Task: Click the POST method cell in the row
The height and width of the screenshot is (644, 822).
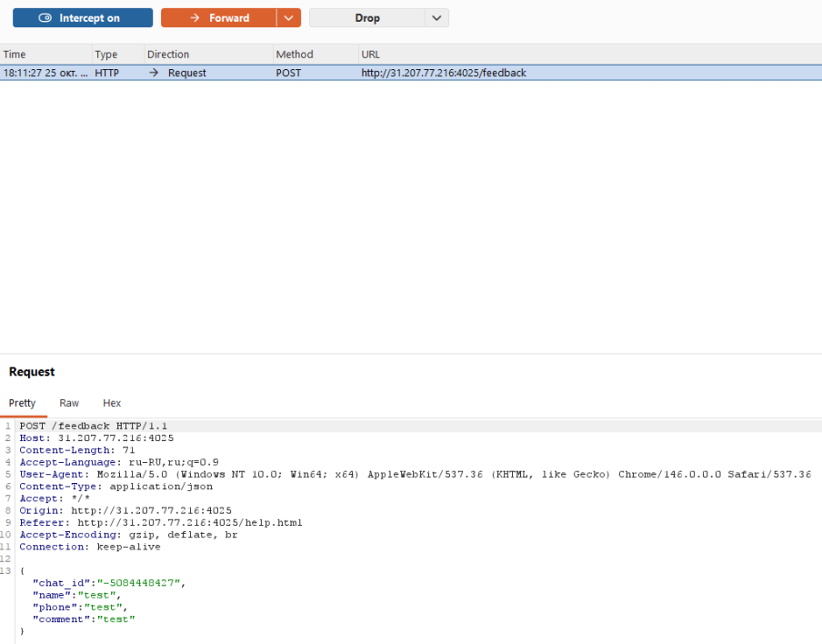Action: tap(289, 73)
